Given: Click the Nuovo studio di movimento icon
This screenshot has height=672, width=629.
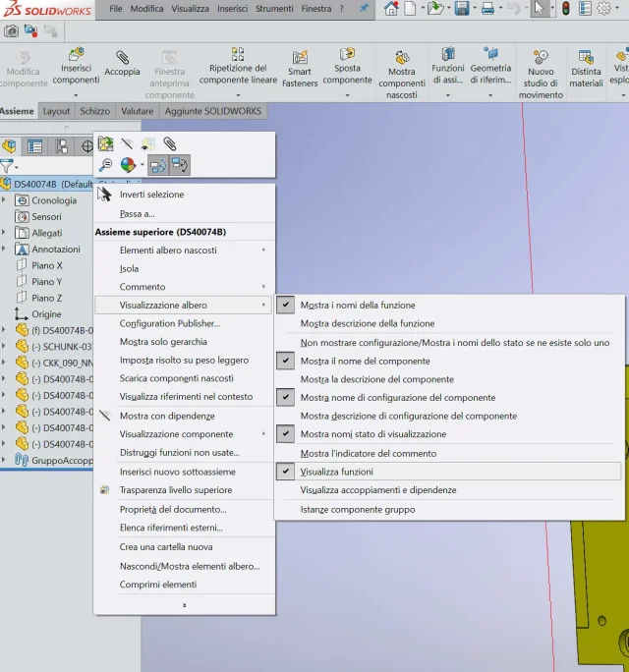Looking at the screenshot, I should (541, 57).
